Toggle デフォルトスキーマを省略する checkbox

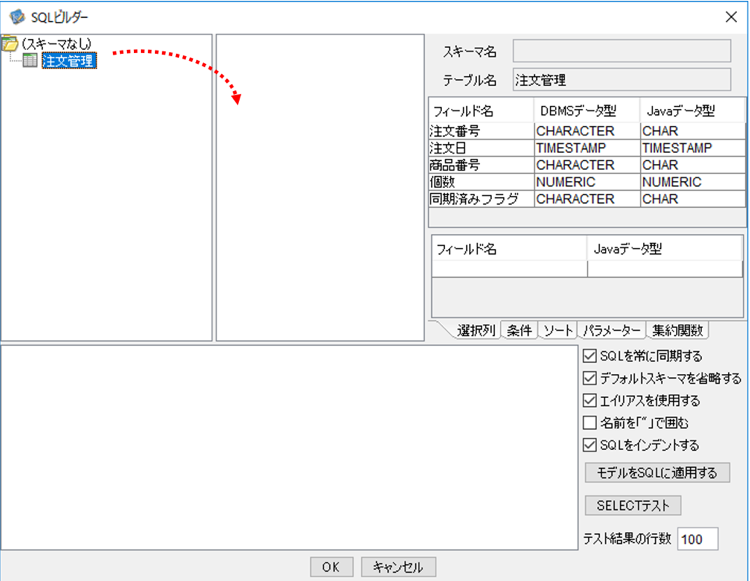[589, 378]
